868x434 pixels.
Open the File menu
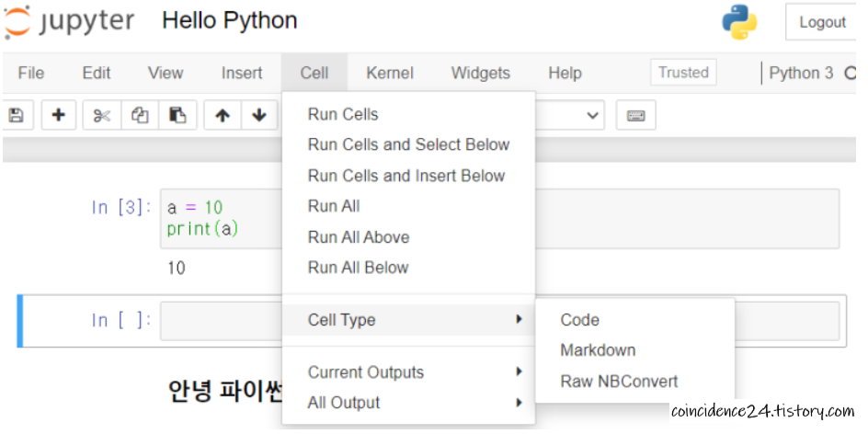coord(31,73)
